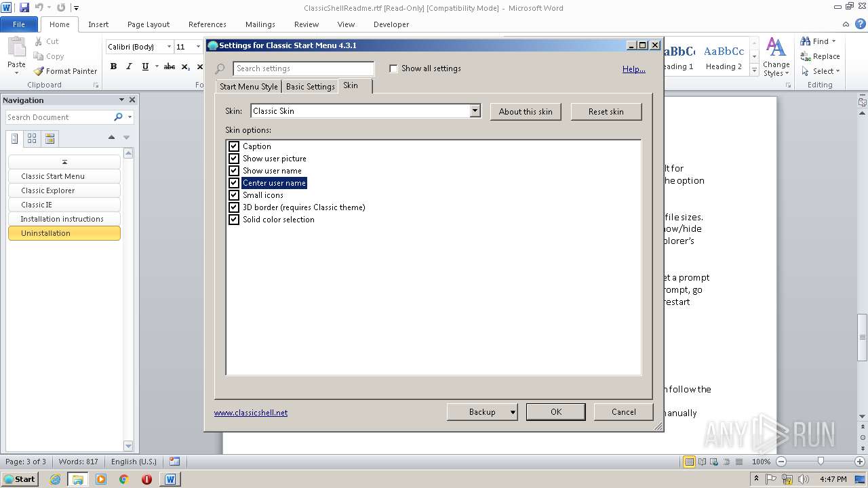Uncheck Solid color selection option
This screenshot has width=868, height=488.
(x=234, y=220)
